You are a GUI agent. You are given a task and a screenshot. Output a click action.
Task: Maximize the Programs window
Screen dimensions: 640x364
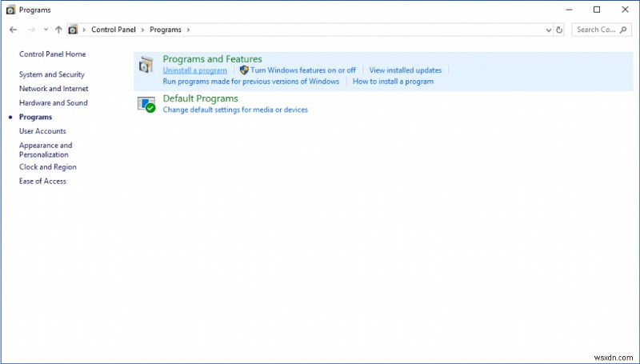[597, 10]
